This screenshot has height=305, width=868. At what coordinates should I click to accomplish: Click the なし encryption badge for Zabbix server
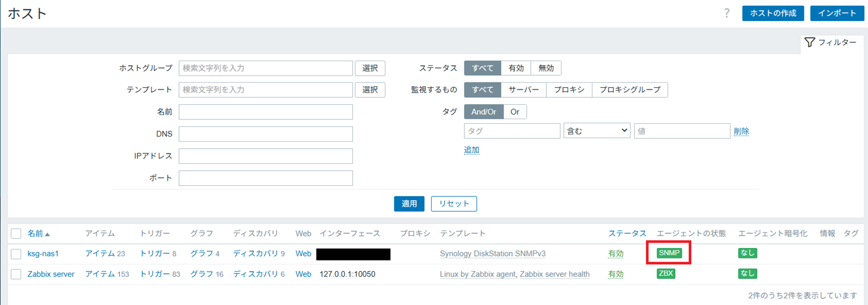click(x=747, y=273)
